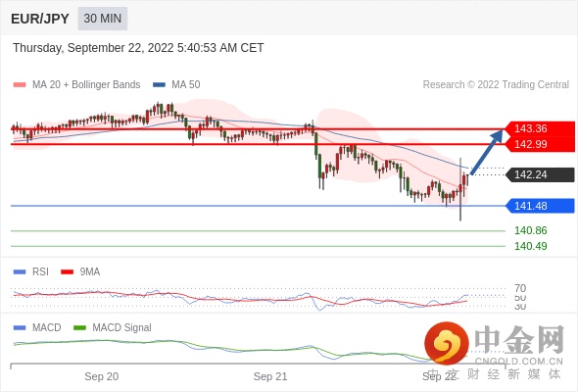
Task: Click the black 142.24 current price tag
Action: 540,174
